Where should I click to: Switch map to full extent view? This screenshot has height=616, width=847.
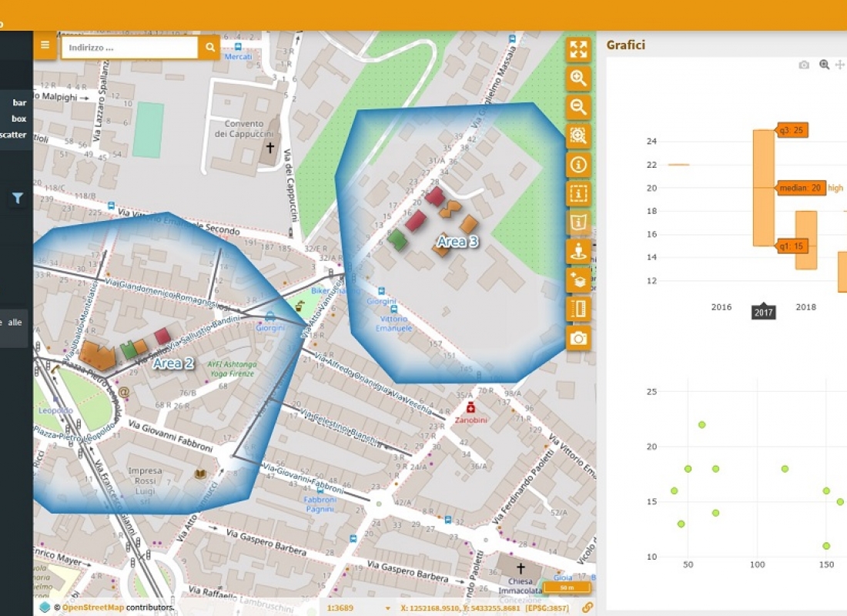pyautogui.click(x=578, y=49)
